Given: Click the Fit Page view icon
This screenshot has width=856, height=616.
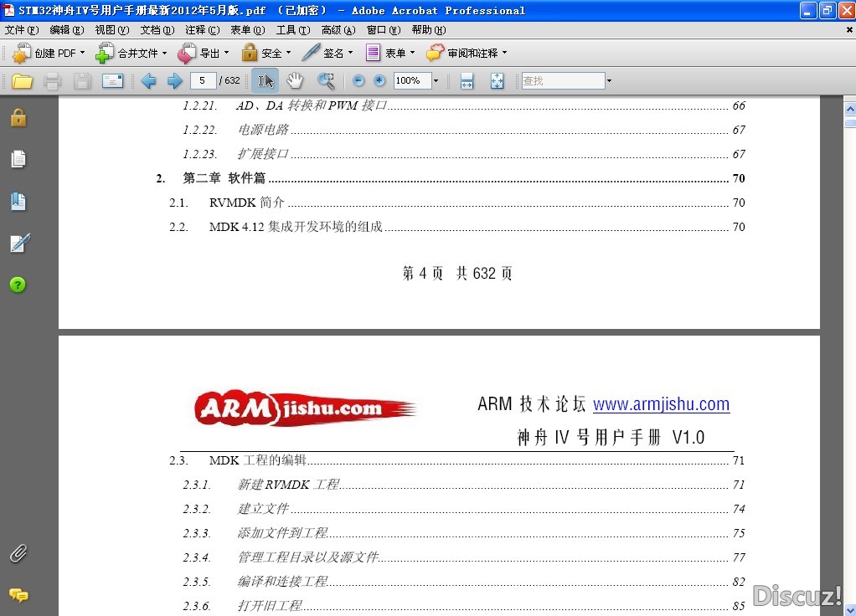Looking at the screenshot, I should tap(497, 81).
